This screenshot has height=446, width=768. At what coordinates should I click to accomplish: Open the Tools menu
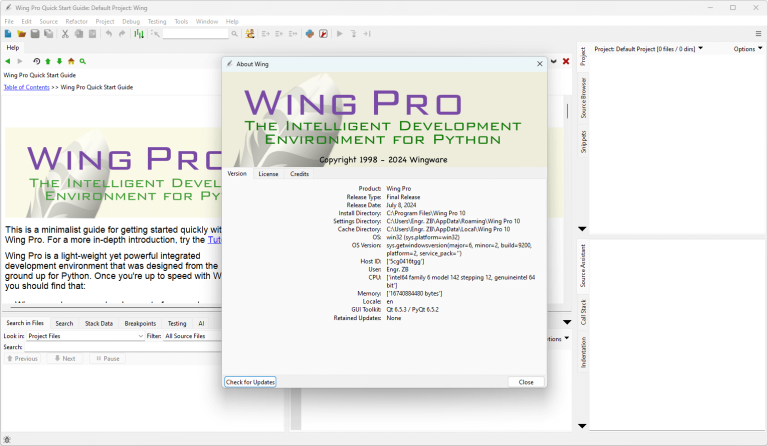pyautogui.click(x=181, y=22)
